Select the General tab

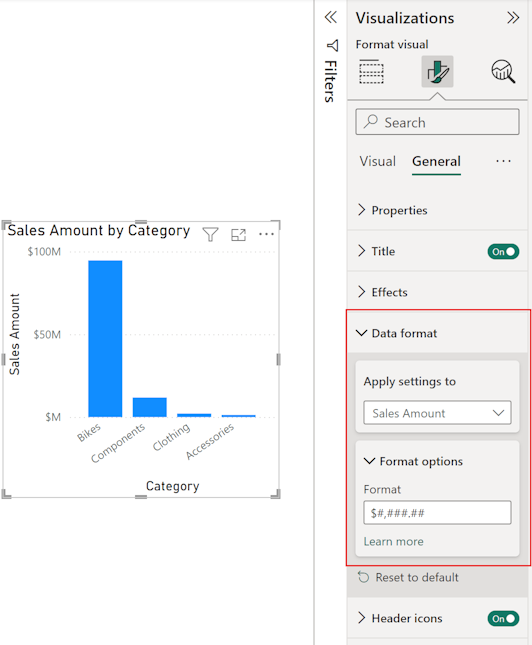[436, 161]
